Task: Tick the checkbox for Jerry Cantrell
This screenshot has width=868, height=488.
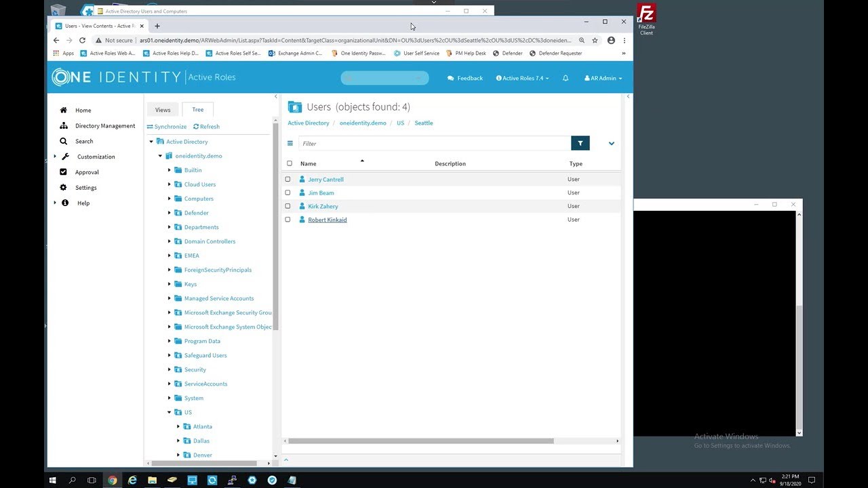Action: coord(288,179)
